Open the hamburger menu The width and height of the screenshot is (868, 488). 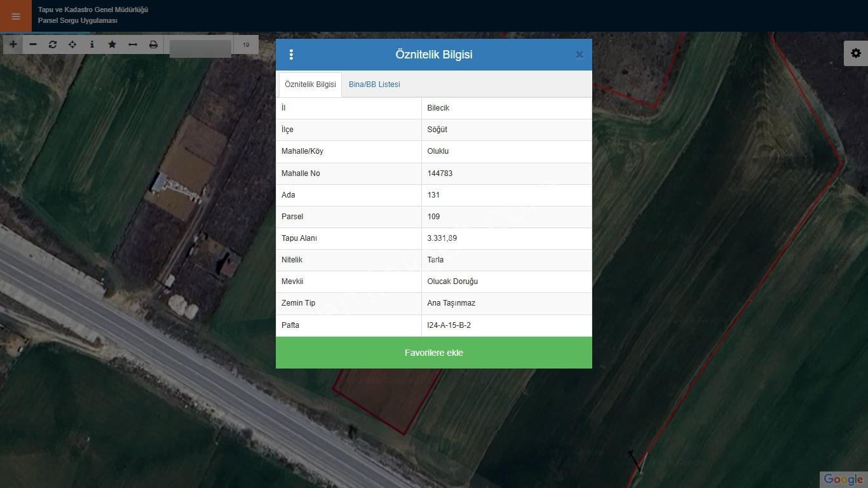(16, 17)
